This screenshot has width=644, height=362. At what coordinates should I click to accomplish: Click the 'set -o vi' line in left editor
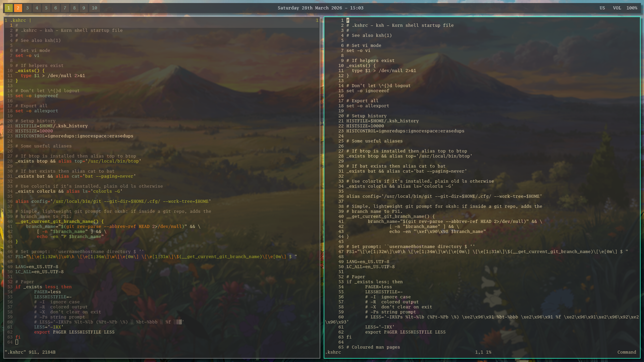27,56
